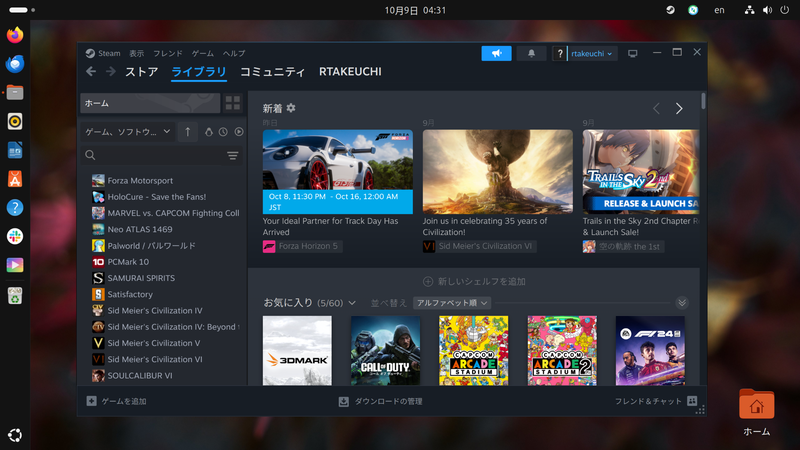Open the notifications bell

[x=531, y=53]
